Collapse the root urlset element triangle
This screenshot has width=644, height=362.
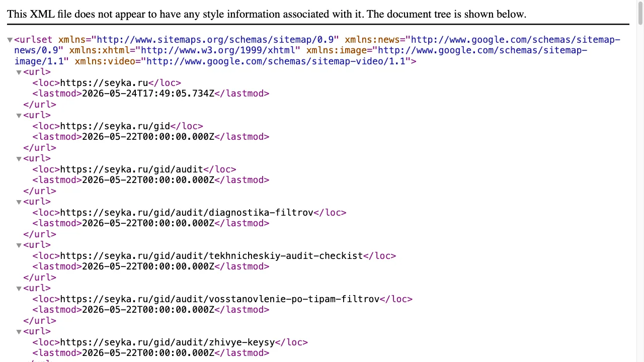click(x=10, y=40)
